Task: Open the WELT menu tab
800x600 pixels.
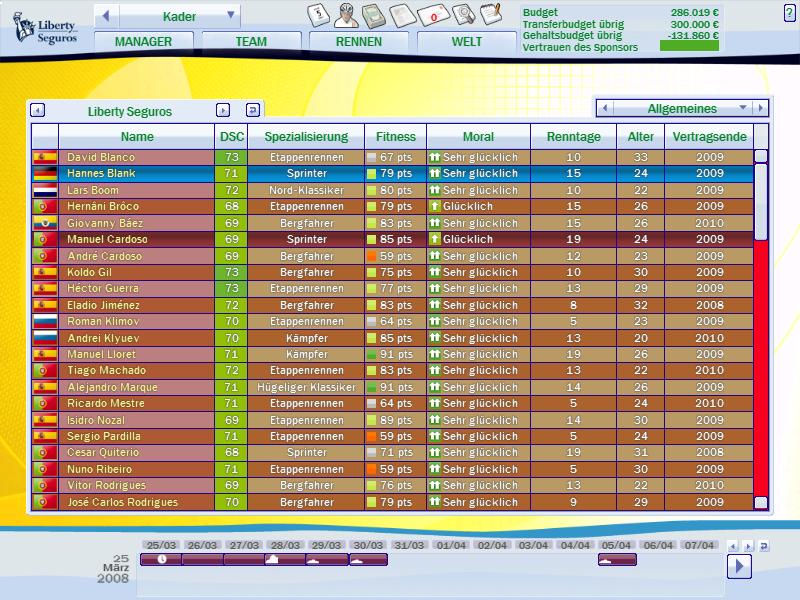Action: (466, 42)
